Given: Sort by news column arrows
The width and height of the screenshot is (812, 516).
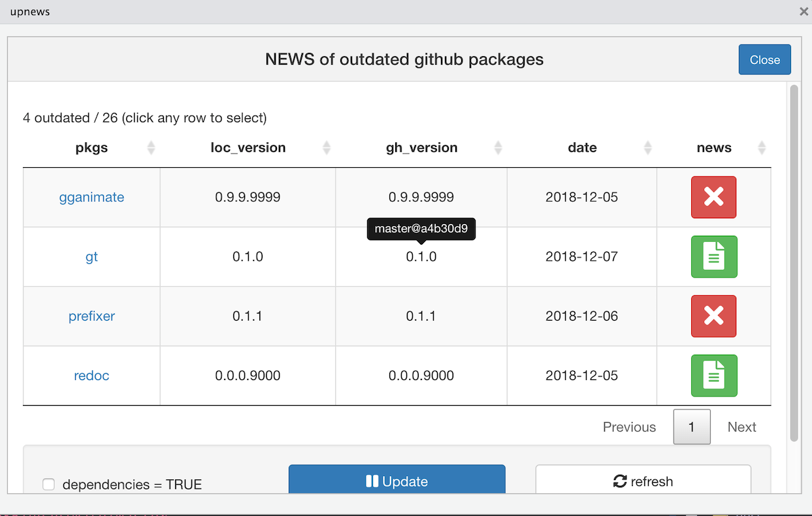Looking at the screenshot, I should click(x=762, y=148).
